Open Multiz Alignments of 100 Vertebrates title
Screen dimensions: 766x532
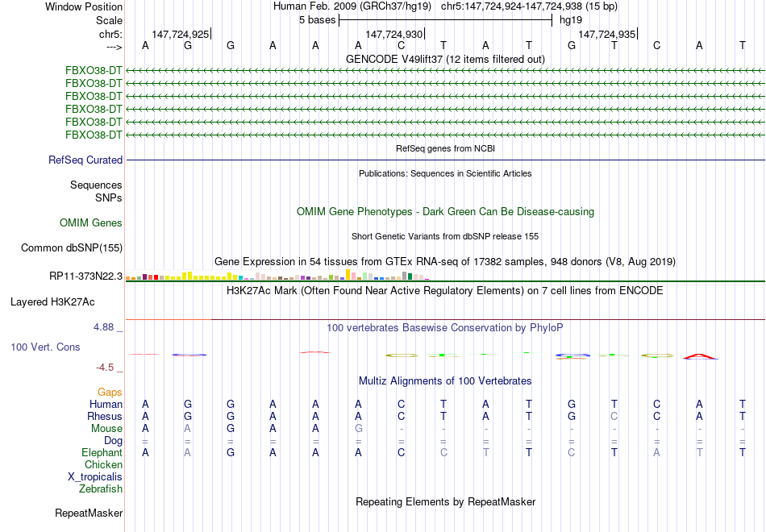click(445, 381)
